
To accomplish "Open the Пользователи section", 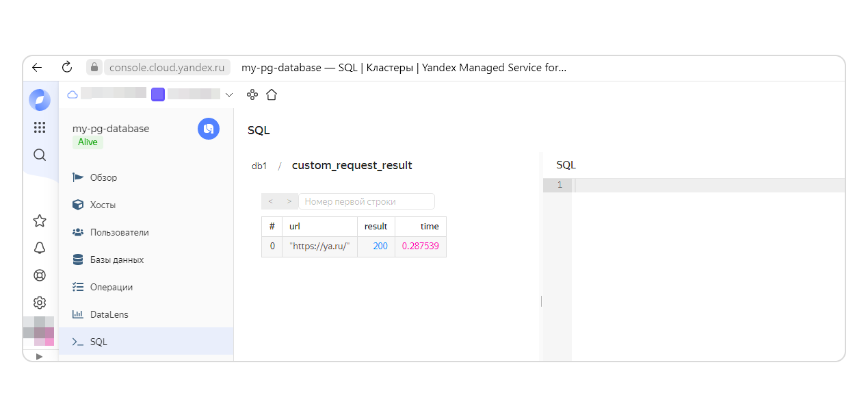I will coord(146,232).
